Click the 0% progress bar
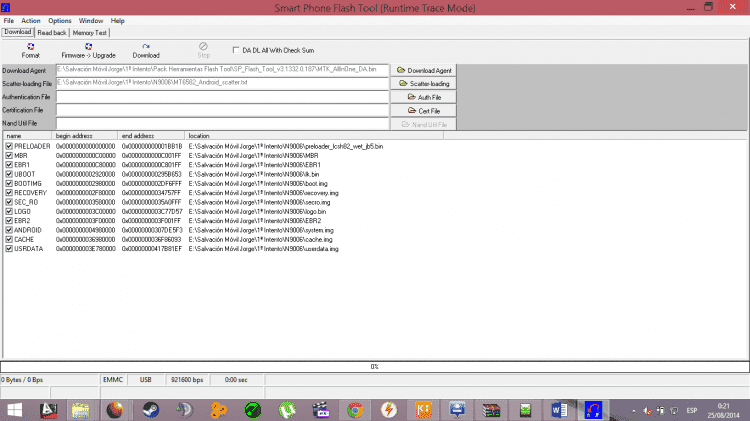750x421 pixels. click(375, 366)
